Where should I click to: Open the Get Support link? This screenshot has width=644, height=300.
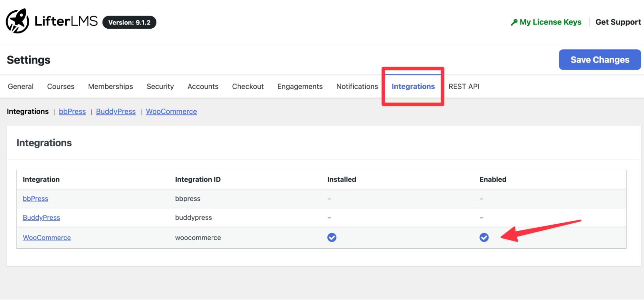618,22
